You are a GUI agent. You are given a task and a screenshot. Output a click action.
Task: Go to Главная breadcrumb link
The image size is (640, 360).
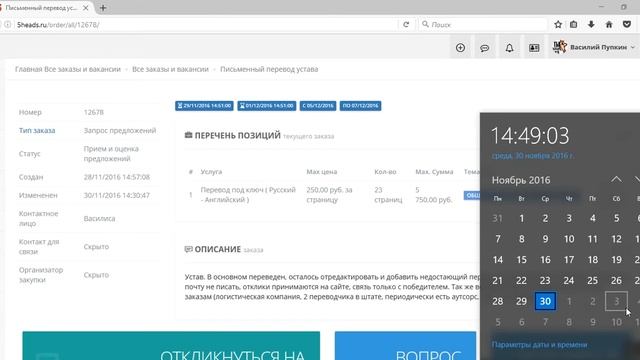point(29,69)
